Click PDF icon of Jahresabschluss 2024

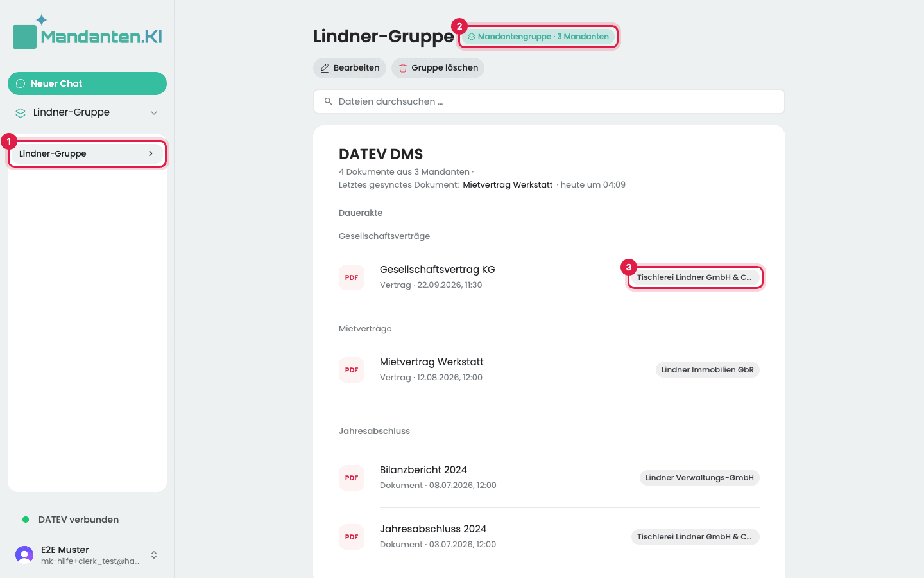[x=352, y=537]
